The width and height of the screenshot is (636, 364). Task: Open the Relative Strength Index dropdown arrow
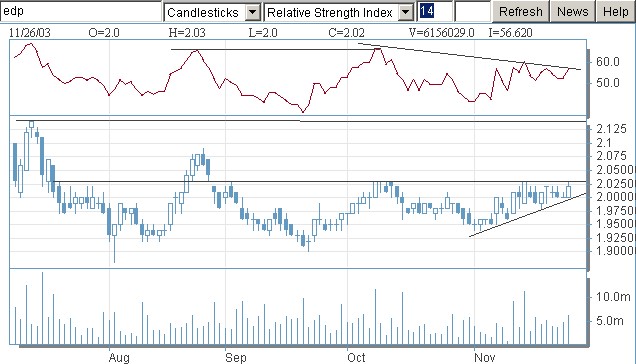[x=405, y=13]
